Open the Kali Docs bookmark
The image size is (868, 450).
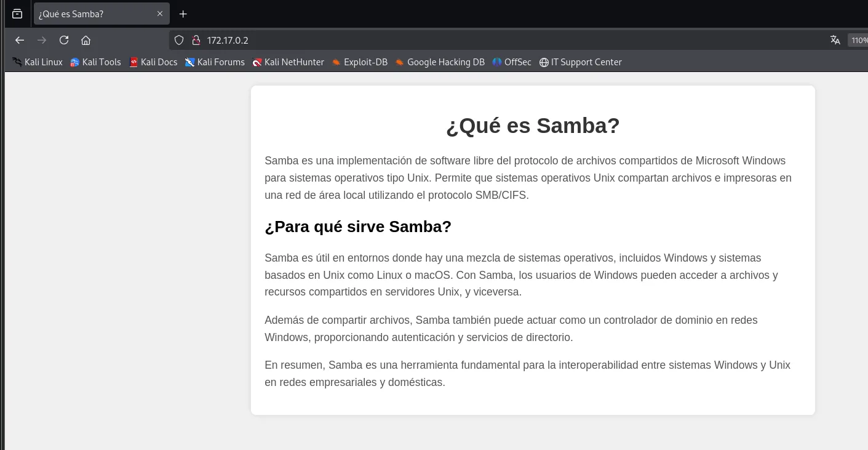click(x=153, y=62)
